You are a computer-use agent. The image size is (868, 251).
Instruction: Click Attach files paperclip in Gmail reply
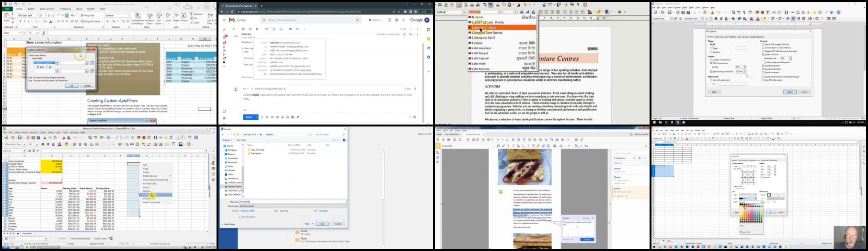267,117
